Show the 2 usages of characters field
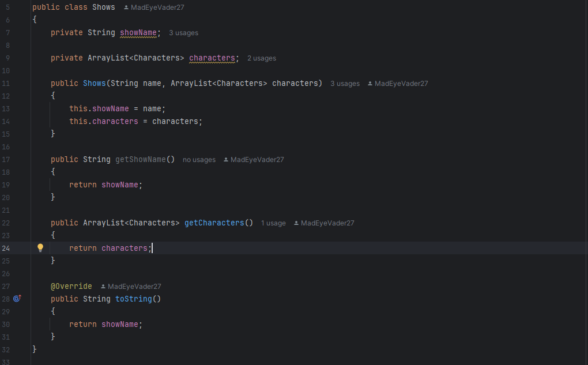The image size is (588, 365). pyautogui.click(x=261, y=58)
